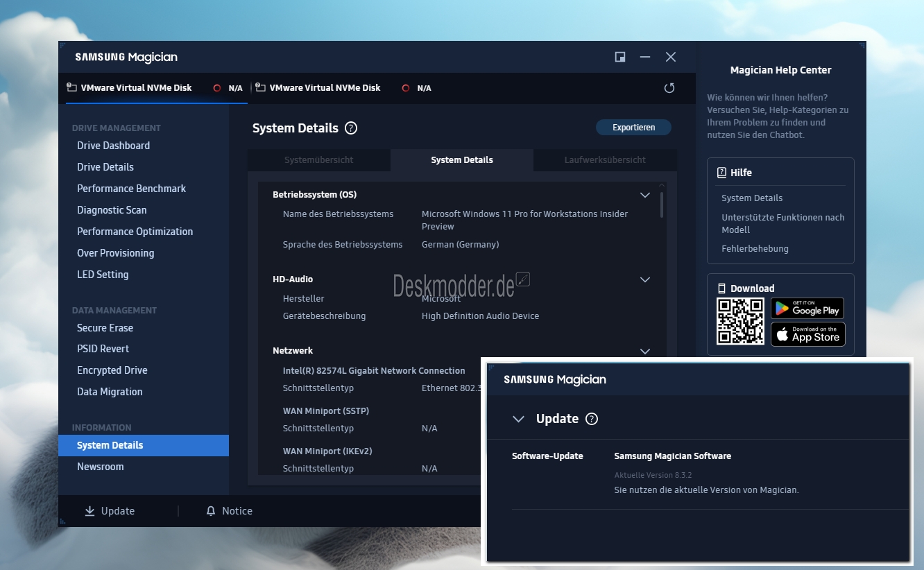Open Performance Benchmark

(132, 189)
